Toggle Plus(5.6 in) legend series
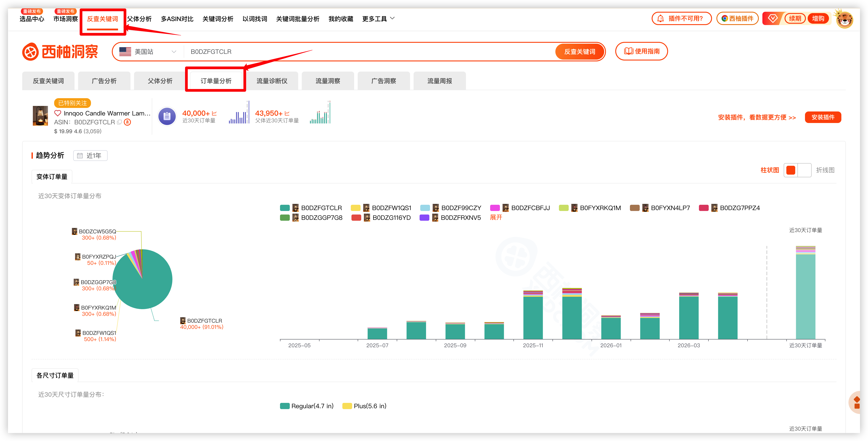 pyautogui.click(x=364, y=406)
